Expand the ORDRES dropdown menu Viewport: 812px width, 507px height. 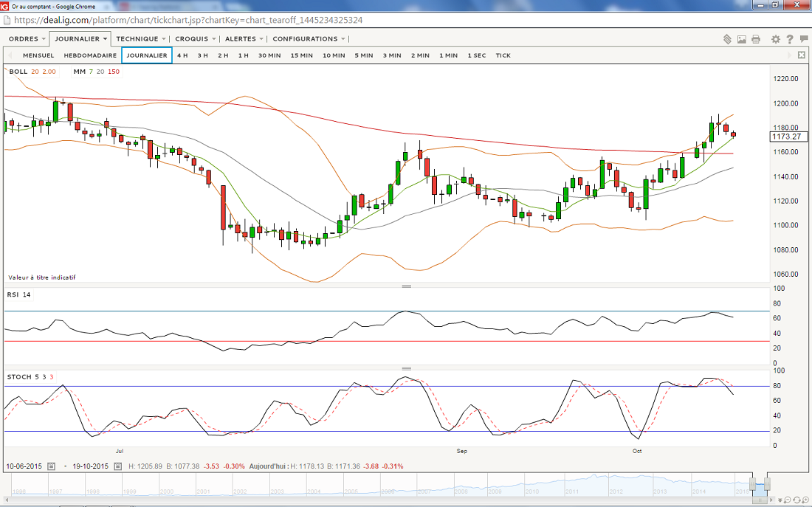pos(27,39)
